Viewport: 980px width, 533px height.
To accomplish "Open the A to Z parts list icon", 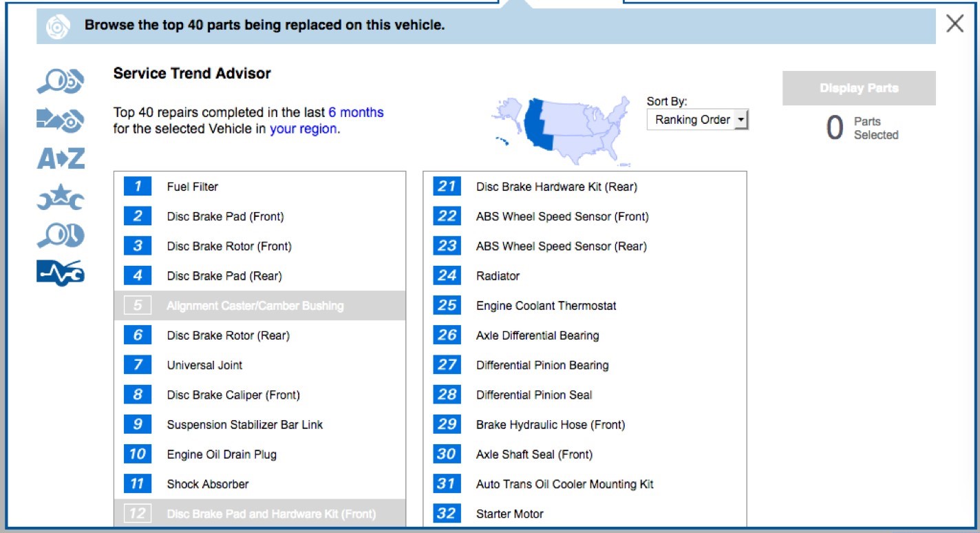I will [x=61, y=159].
